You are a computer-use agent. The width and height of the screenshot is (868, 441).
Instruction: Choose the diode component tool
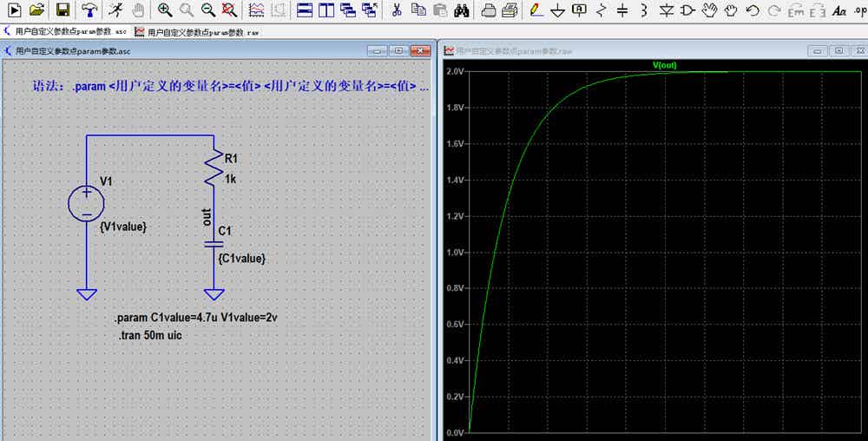click(667, 10)
